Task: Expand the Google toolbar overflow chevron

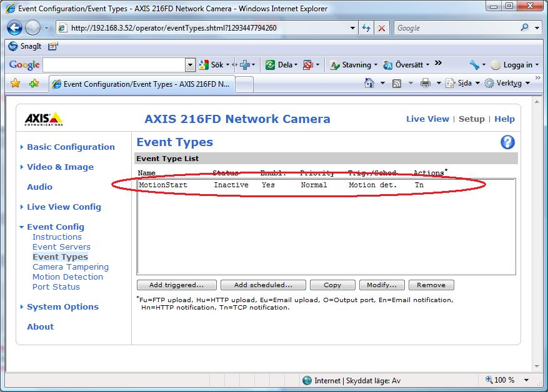Action: [438, 63]
